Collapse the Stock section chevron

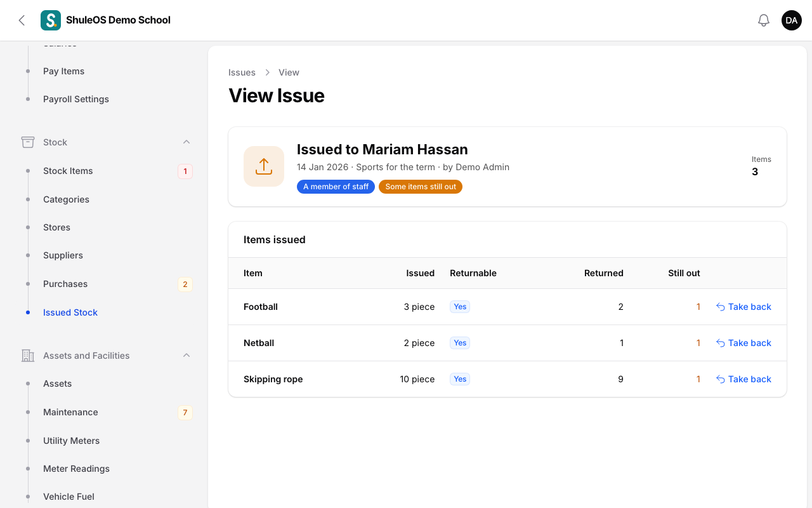tap(187, 142)
